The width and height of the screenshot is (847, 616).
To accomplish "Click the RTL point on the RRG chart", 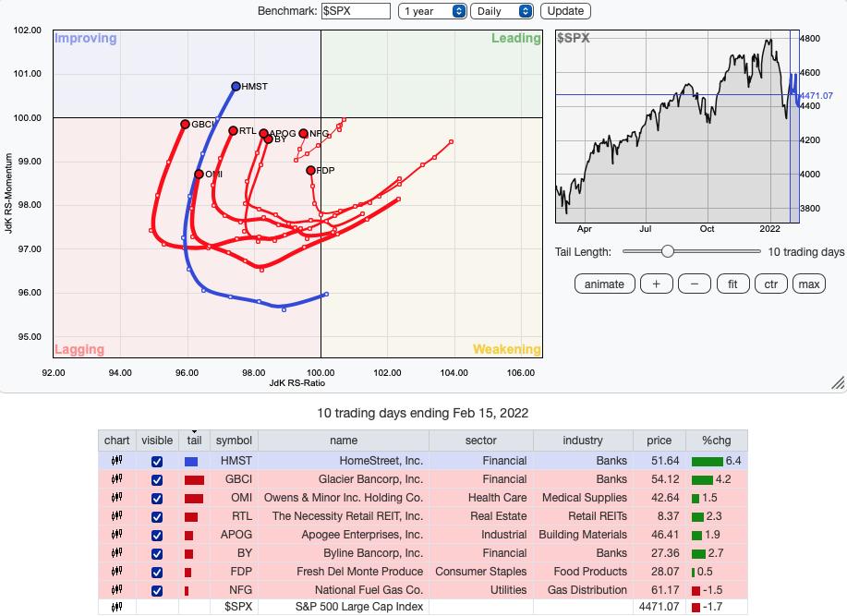I will [x=233, y=130].
